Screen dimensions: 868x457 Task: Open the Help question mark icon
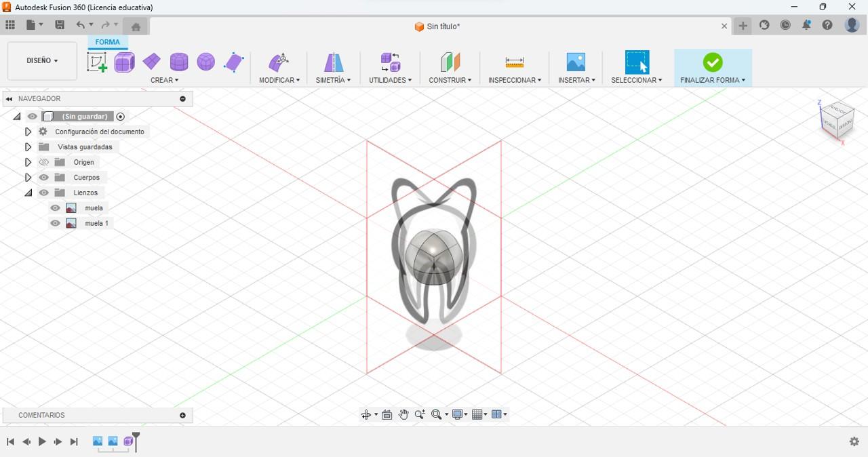(827, 25)
